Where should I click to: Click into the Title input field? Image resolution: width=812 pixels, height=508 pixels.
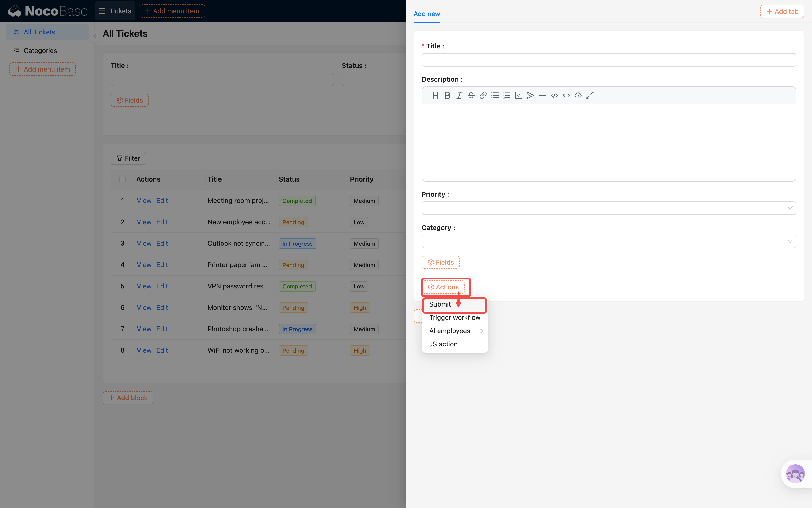coord(608,60)
